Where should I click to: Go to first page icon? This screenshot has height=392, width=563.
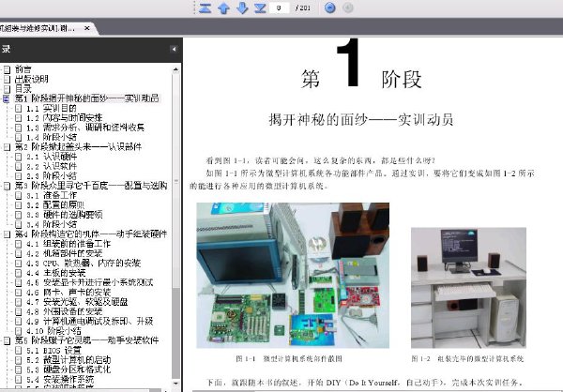[x=205, y=8]
